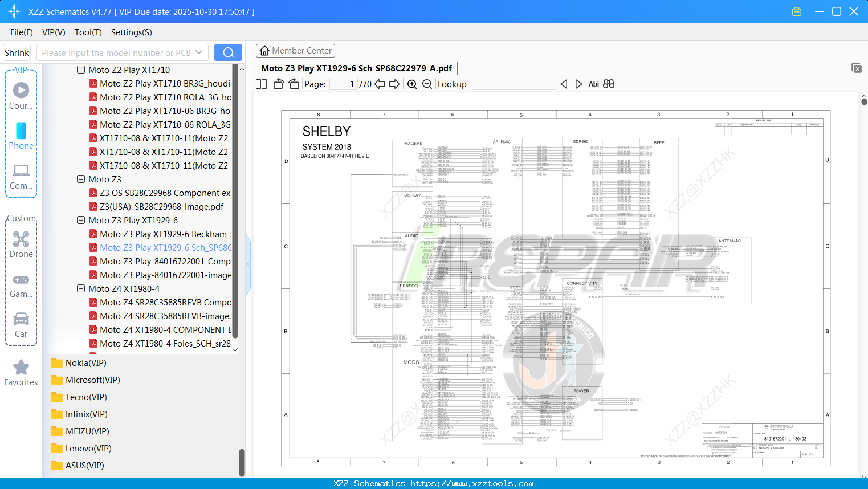Toggle the Abi whole-word match icon

[594, 84]
